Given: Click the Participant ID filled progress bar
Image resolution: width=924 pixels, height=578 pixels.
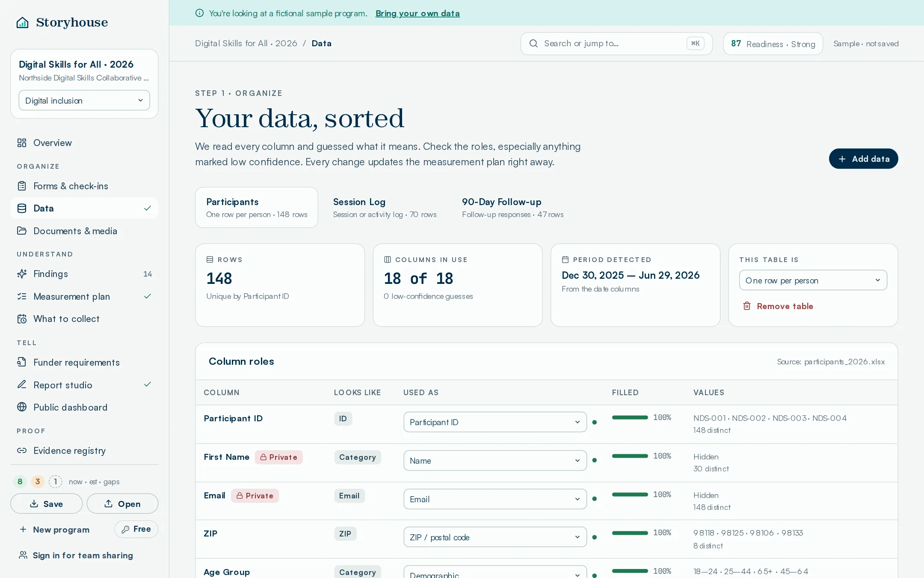Looking at the screenshot, I should pos(630,417).
